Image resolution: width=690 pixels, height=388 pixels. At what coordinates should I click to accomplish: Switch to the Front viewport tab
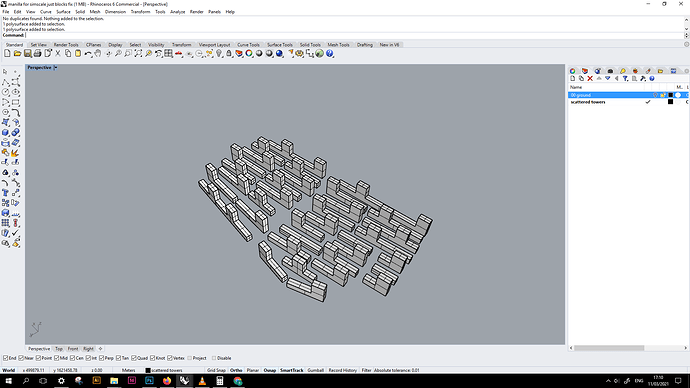click(x=73, y=349)
